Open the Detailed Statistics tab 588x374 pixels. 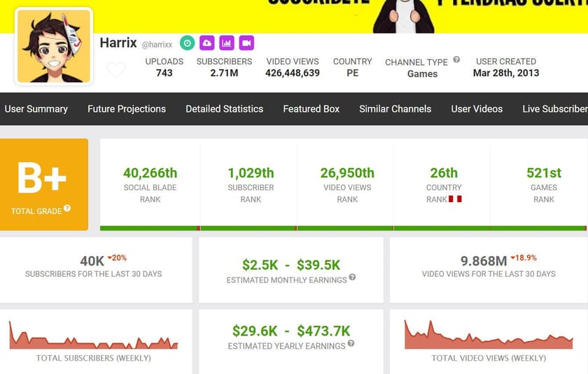click(224, 109)
